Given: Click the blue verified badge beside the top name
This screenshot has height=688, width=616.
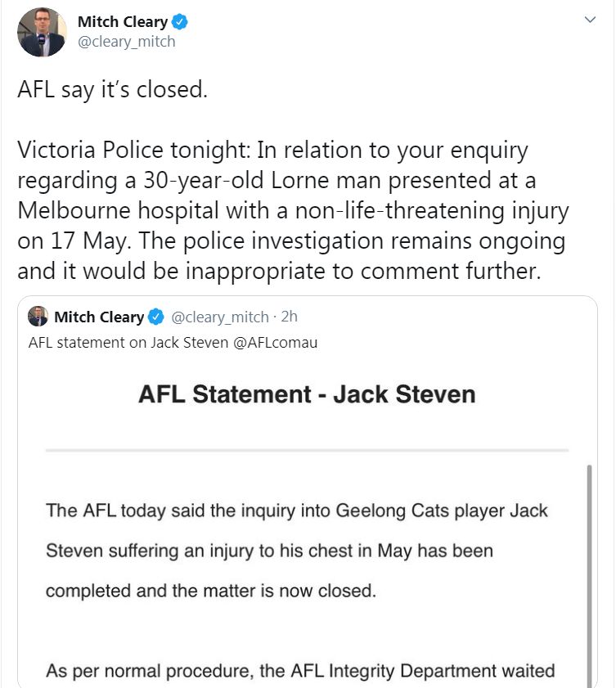Looking at the screenshot, I should tap(179, 21).
